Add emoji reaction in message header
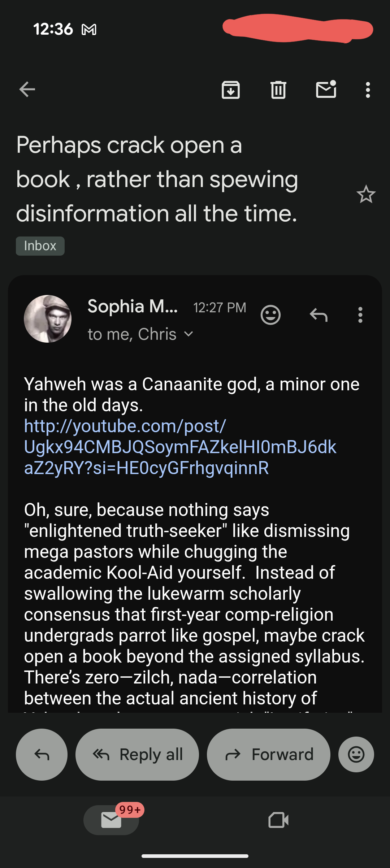 [270, 315]
